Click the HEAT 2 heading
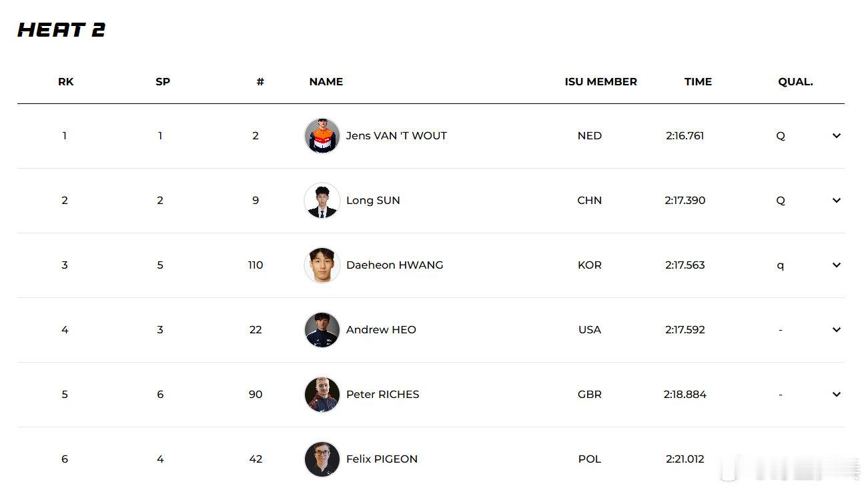The width and height of the screenshot is (868, 490). (x=61, y=30)
